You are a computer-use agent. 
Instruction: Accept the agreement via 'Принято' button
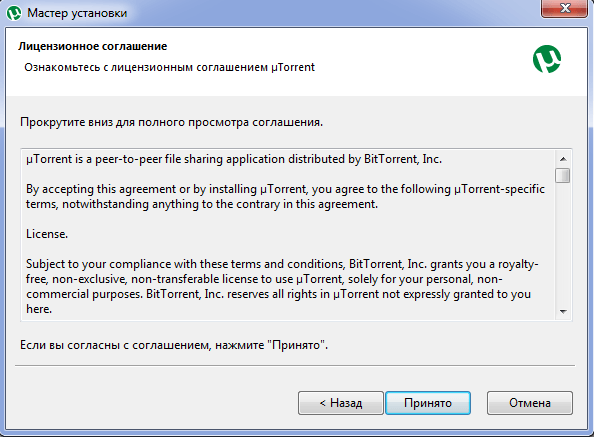tap(428, 403)
